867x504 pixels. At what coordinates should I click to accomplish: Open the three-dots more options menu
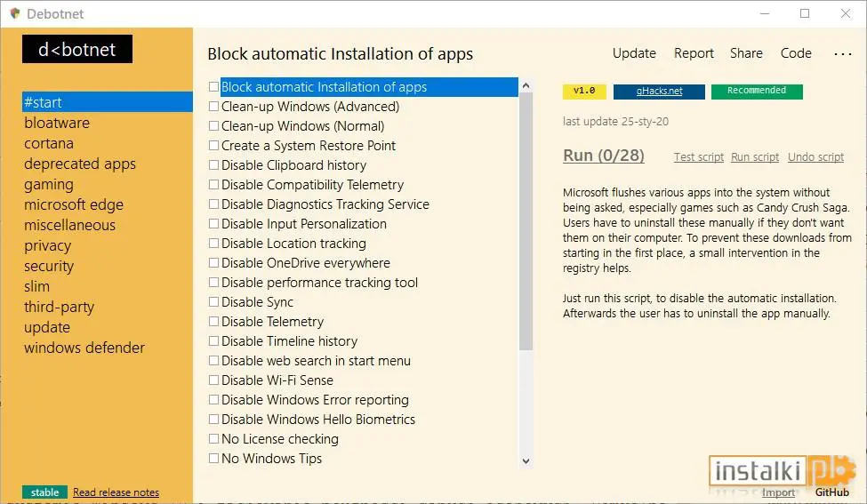pyautogui.click(x=843, y=54)
